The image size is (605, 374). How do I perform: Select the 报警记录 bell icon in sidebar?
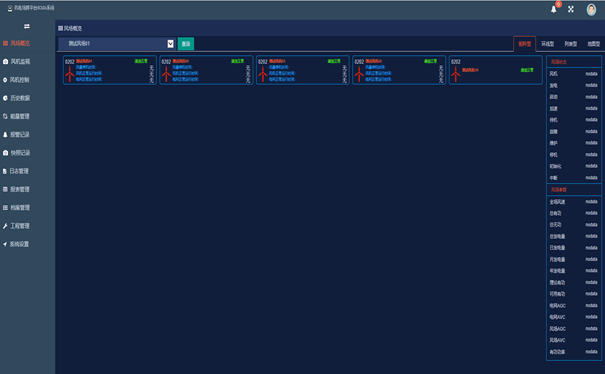tap(5, 135)
